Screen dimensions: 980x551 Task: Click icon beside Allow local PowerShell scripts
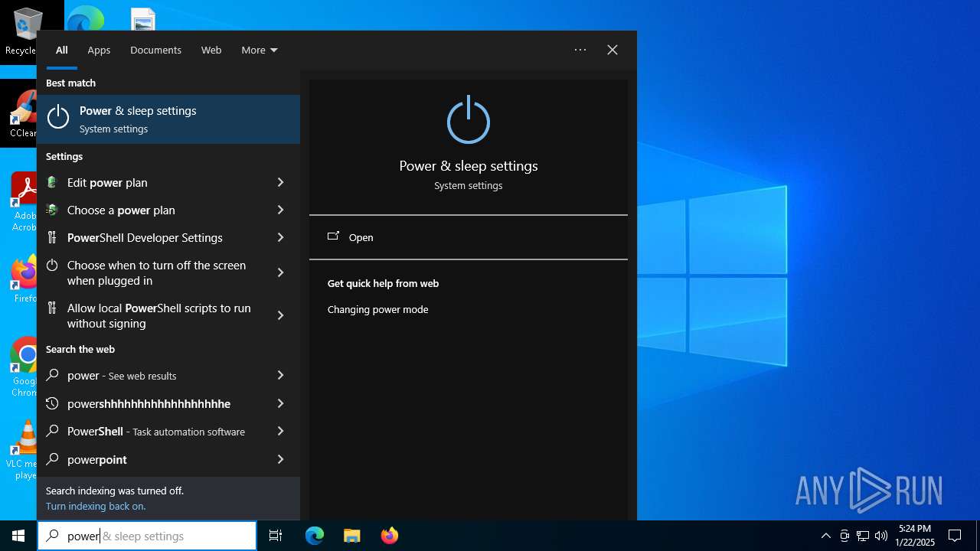52,308
